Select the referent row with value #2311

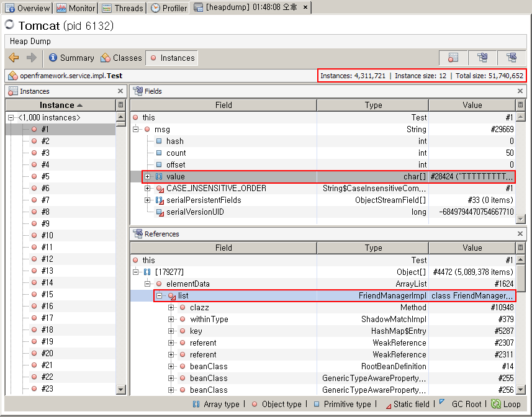coord(323,354)
